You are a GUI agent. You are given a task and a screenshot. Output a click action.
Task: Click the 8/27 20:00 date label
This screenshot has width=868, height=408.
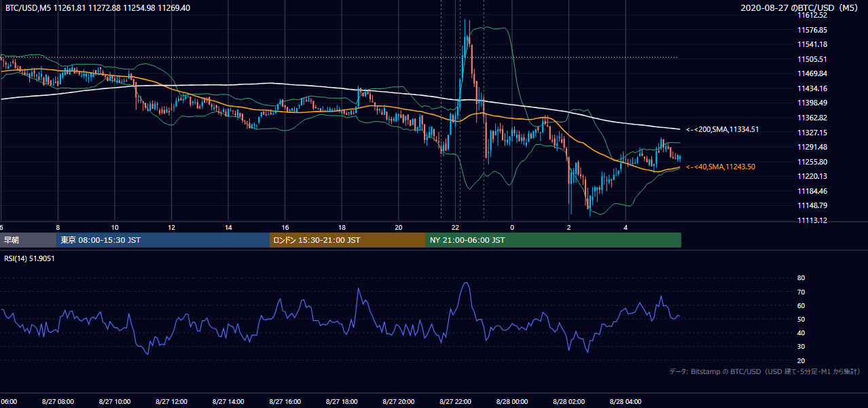click(x=399, y=402)
